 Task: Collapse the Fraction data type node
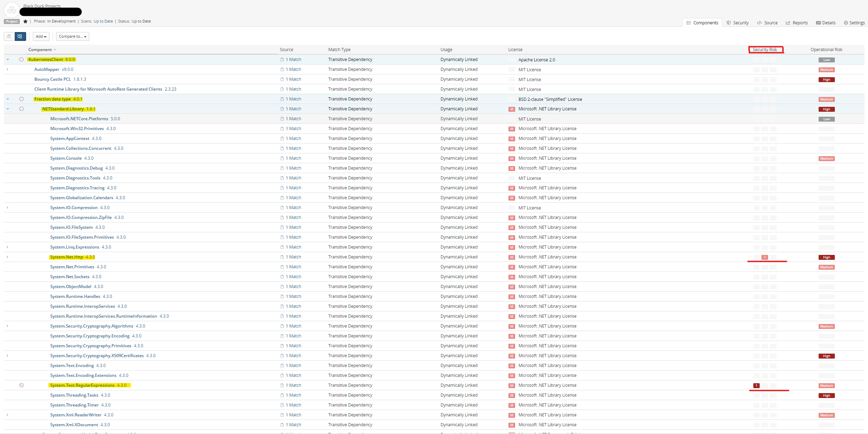(8, 99)
